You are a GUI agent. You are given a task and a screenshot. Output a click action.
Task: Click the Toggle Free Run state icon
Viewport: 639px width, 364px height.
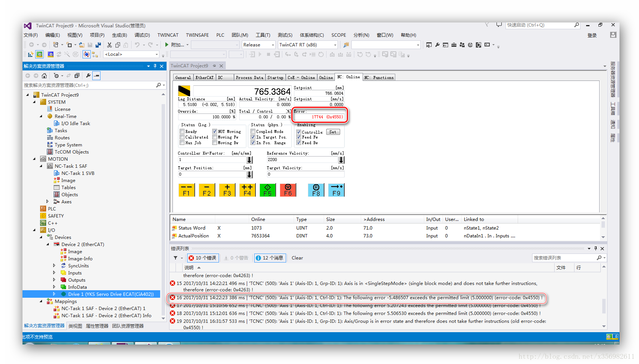(87, 54)
